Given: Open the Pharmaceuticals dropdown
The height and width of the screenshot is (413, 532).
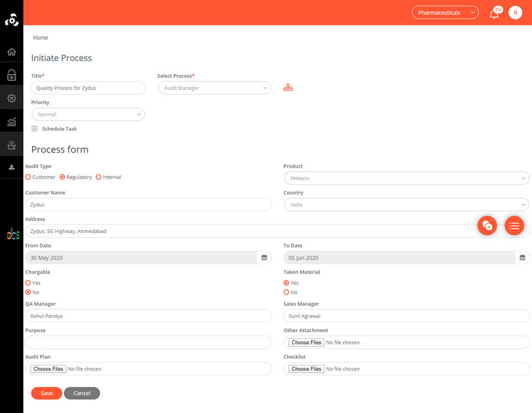Looking at the screenshot, I should [445, 13].
